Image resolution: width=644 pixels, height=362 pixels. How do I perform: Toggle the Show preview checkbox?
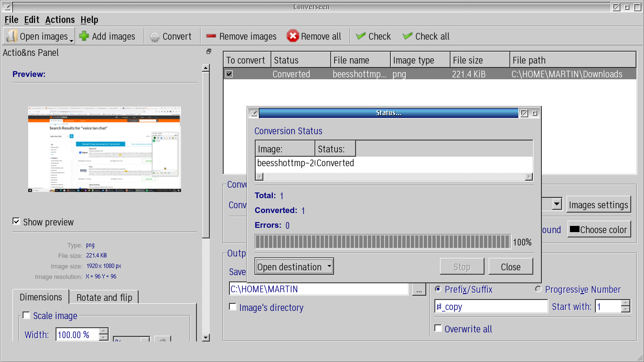tap(17, 222)
